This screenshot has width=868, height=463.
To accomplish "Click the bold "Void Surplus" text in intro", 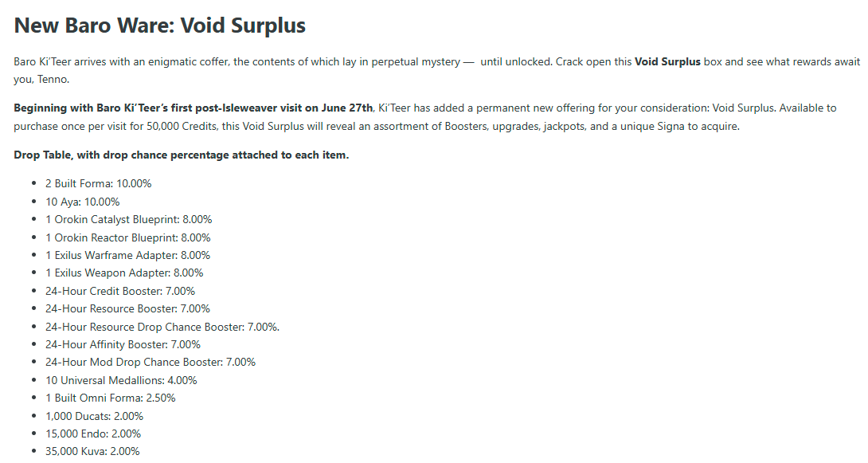I will [x=667, y=61].
